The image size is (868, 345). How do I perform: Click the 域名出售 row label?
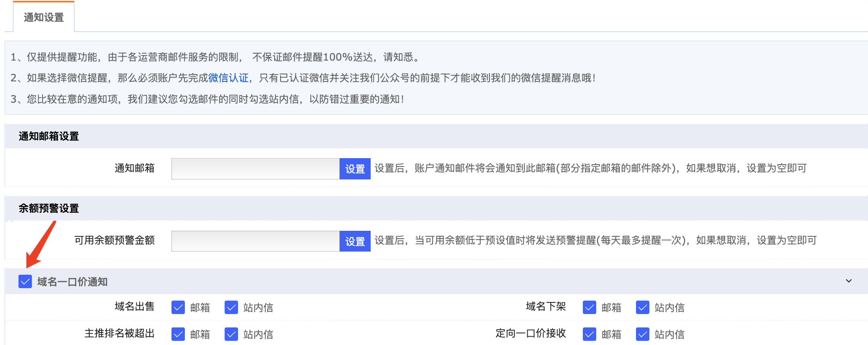[134, 306]
